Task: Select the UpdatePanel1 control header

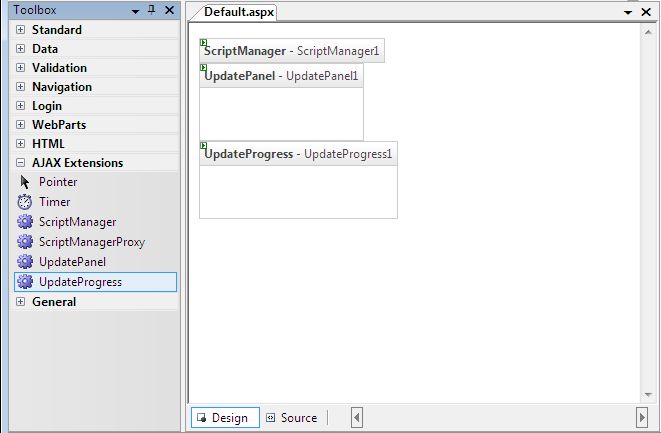Action: coord(281,76)
